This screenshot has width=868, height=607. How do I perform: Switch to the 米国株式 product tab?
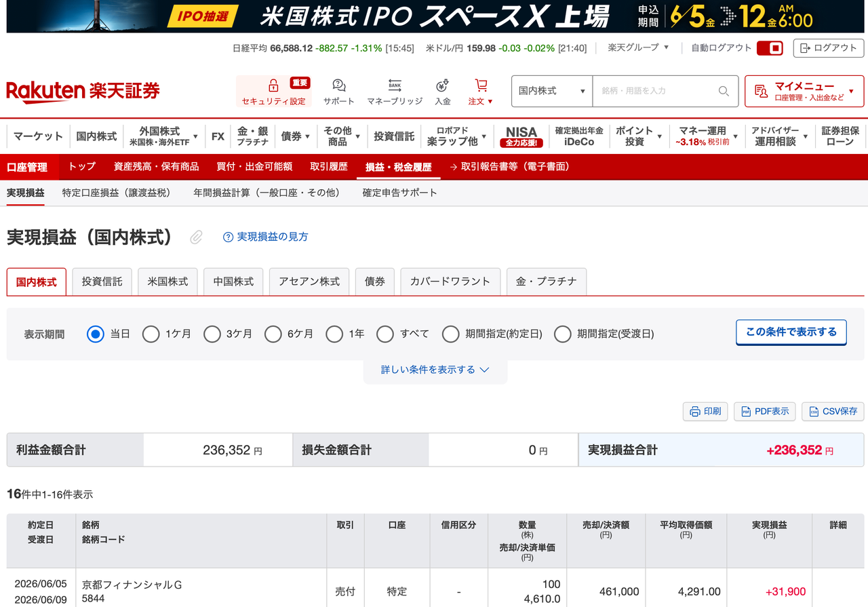(x=167, y=281)
